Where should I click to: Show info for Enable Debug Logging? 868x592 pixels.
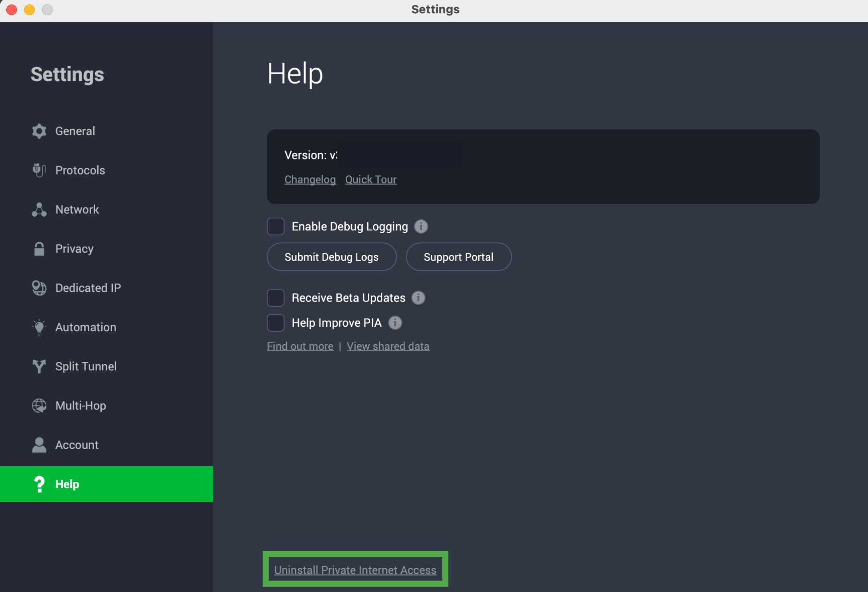point(421,226)
